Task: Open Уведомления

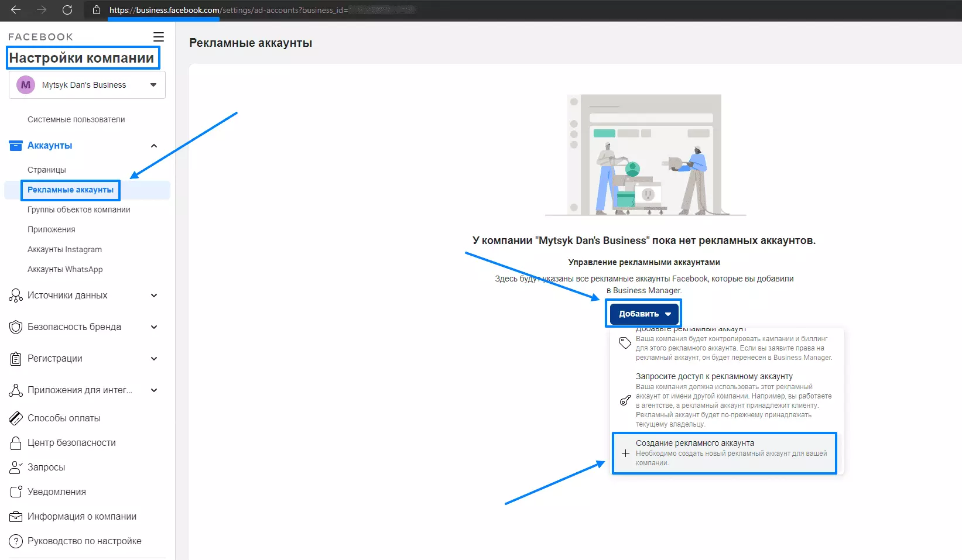Action: point(57,492)
